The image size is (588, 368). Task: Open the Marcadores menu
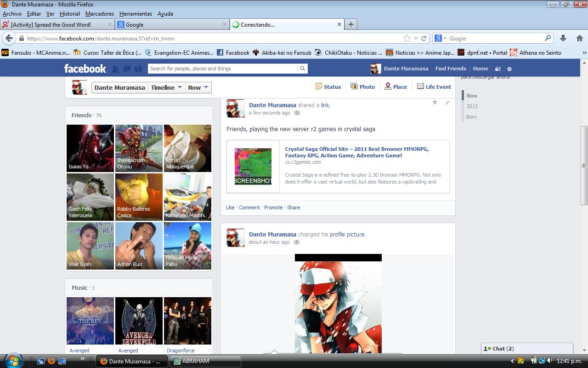(99, 14)
